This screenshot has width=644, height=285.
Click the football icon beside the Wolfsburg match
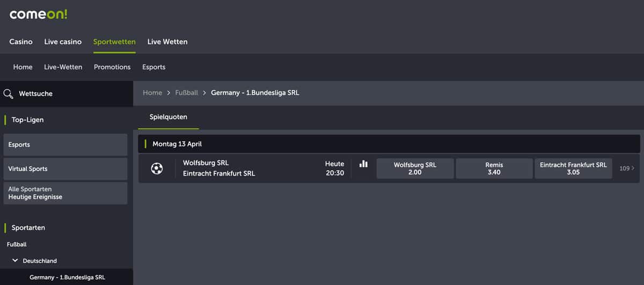[157, 169]
